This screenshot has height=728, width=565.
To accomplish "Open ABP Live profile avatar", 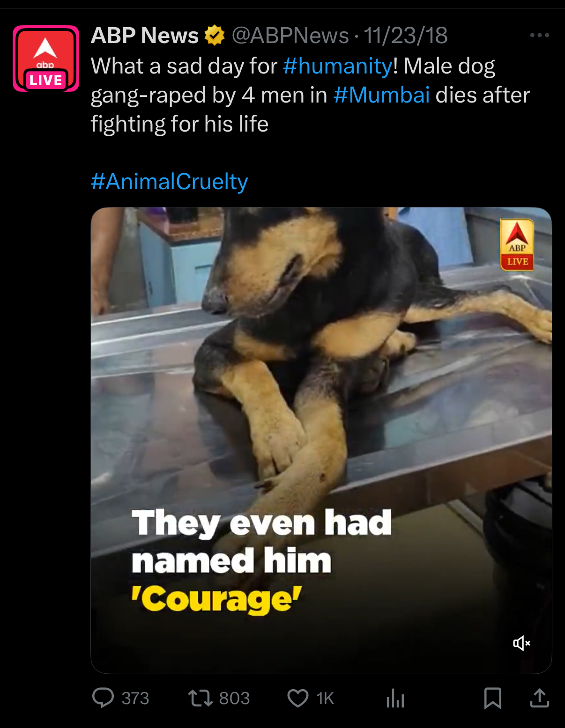I will click(x=46, y=59).
